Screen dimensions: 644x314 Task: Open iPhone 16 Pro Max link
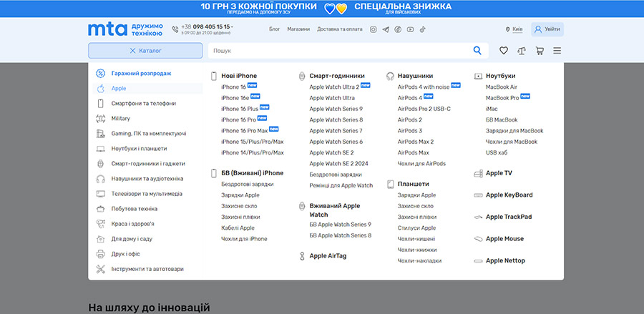pyautogui.click(x=245, y=131)
